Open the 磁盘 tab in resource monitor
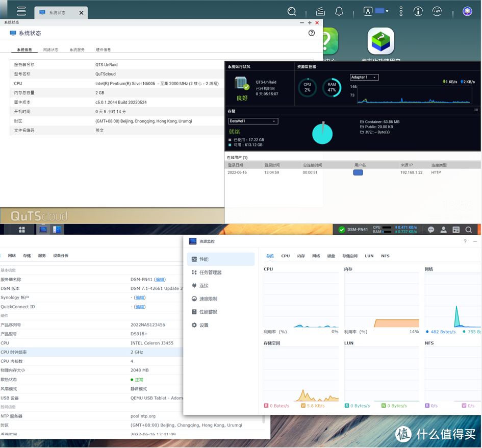Viewport: 482px width, 448px height. 331,256
